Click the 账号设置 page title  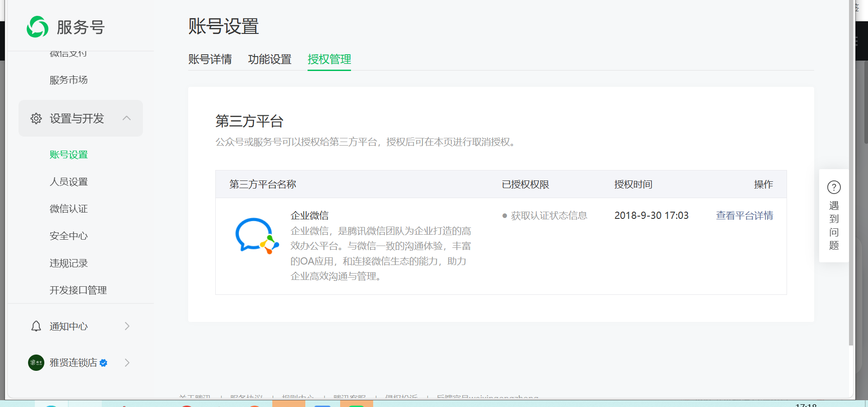[x=223, y=26]
